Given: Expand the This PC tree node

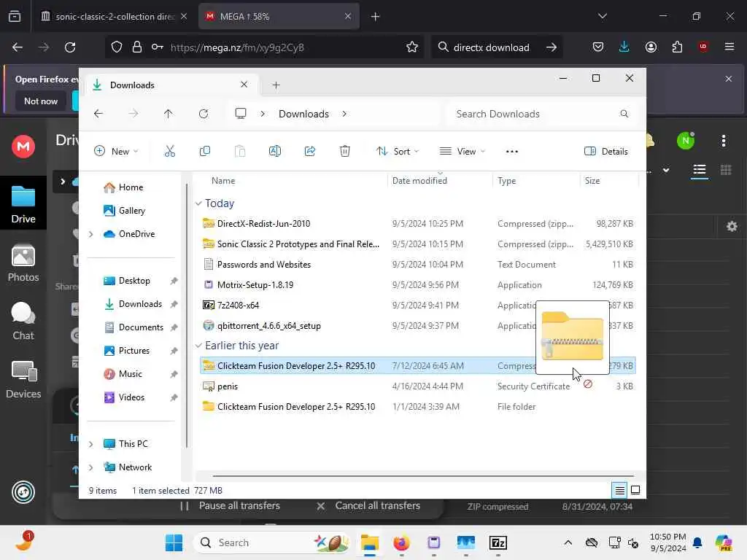Looking at the screenshot, I should pyautogui.click(x=90, y=444).
